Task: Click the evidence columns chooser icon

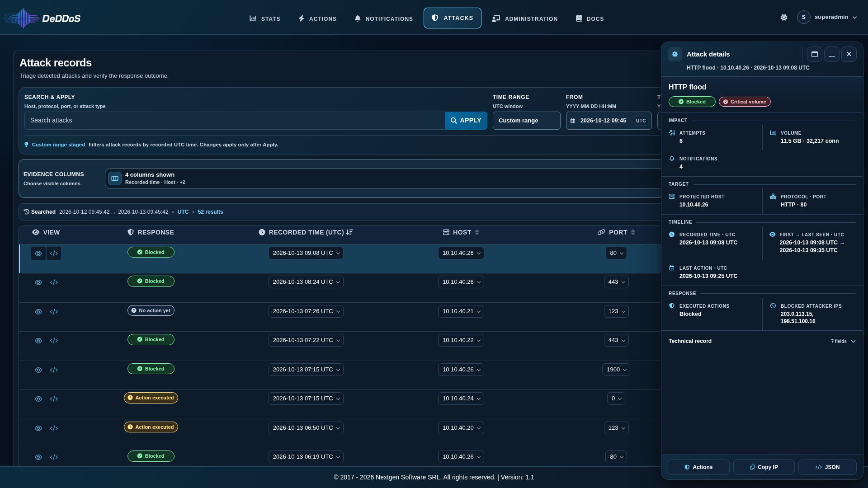Action: 115,178
